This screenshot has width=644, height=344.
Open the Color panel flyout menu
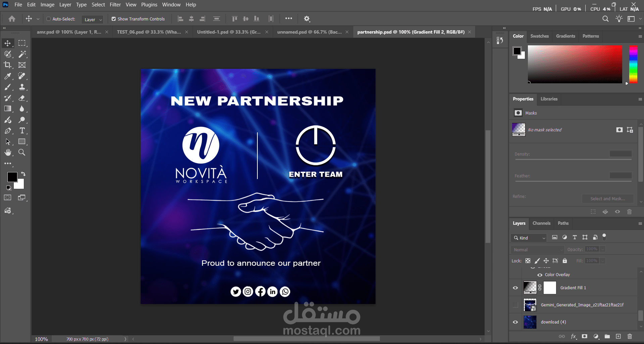click(x=640, y=36)
